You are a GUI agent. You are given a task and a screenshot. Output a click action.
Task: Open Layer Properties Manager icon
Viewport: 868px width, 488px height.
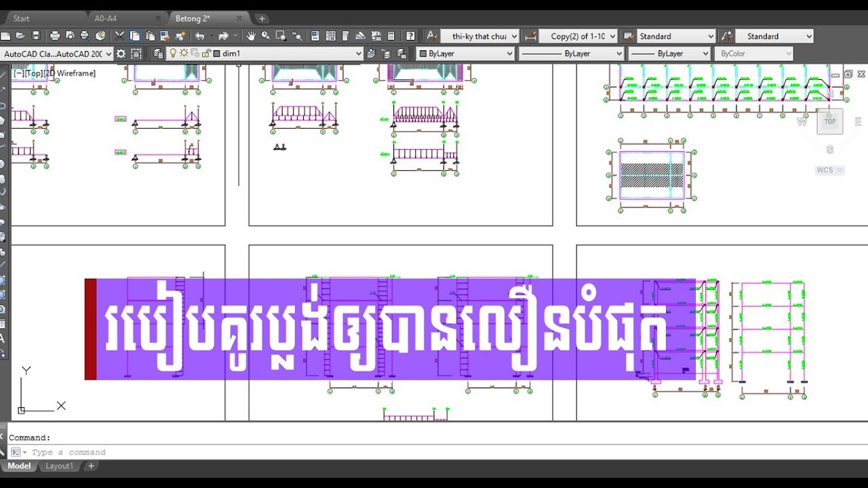pos(158,54)
